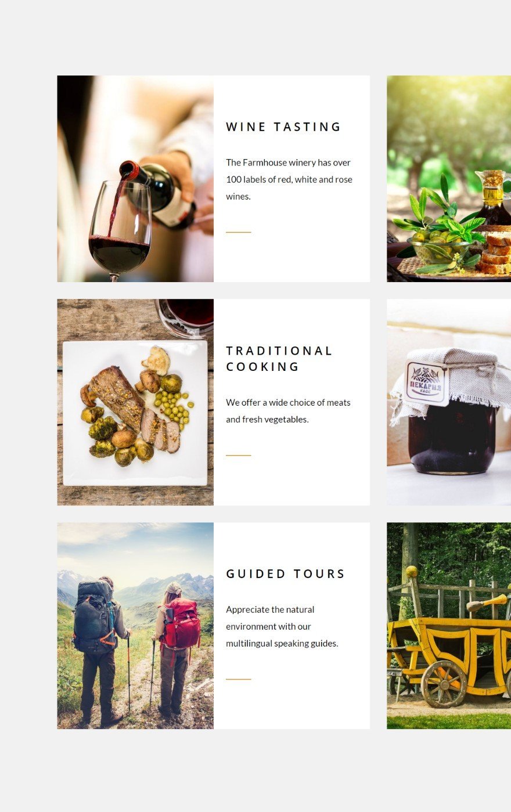The image size is (511, 812).
Task: Click the gold divider under Guided Tours text
Action: [x=239, y=679]
